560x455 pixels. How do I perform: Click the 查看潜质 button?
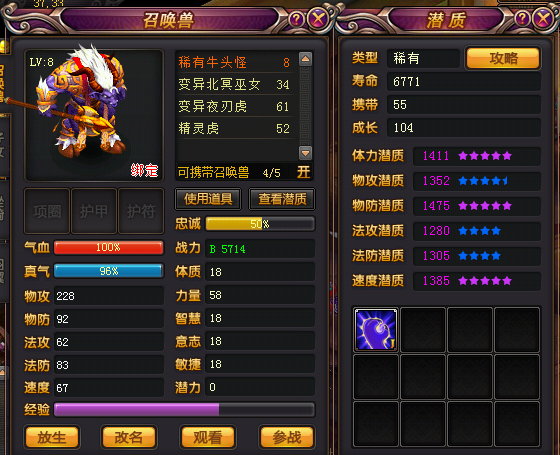click(282, 199)
